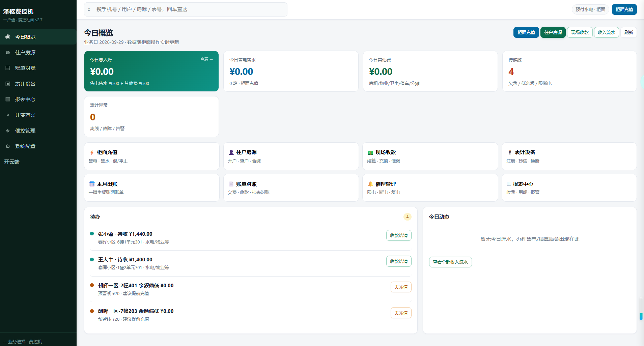644x346 pixels.
Task: Click the green 住户房源 button under header
Action: coord(553,32)
